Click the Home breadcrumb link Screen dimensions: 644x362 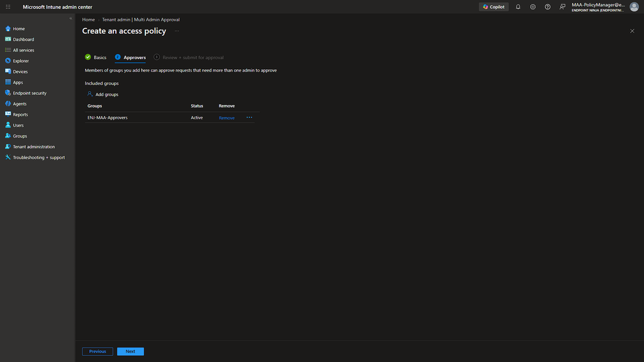click(x=88, y=19)
